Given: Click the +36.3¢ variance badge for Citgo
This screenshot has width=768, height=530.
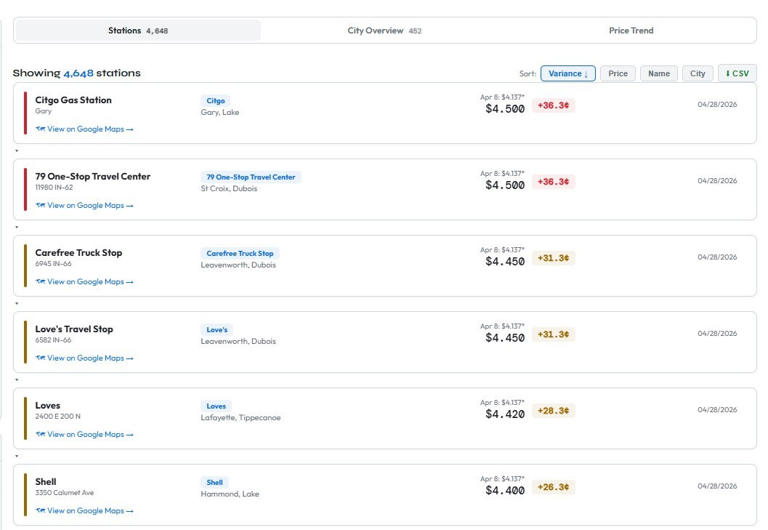Looking at the screenshot, I should [553, 106].
